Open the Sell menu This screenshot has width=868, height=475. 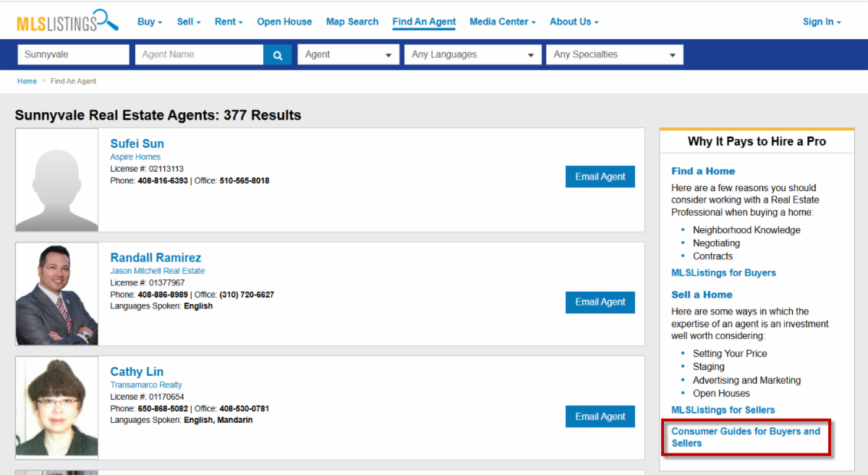189,22
